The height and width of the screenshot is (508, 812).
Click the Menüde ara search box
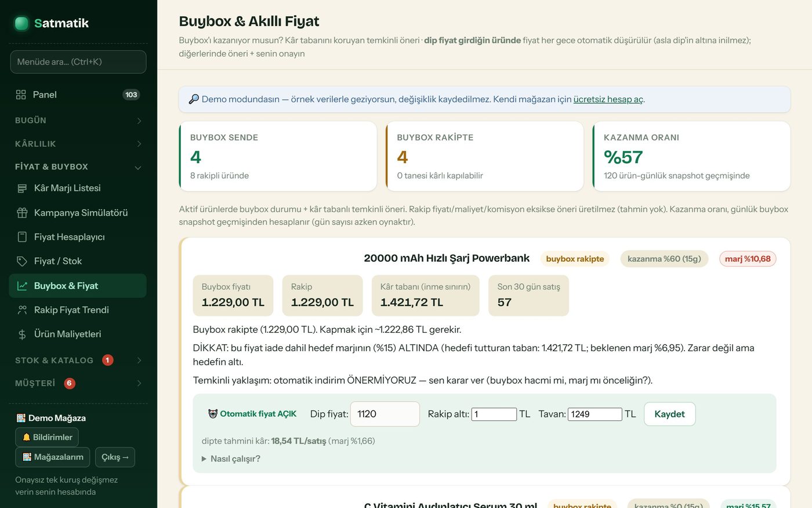tap(78, 62)
